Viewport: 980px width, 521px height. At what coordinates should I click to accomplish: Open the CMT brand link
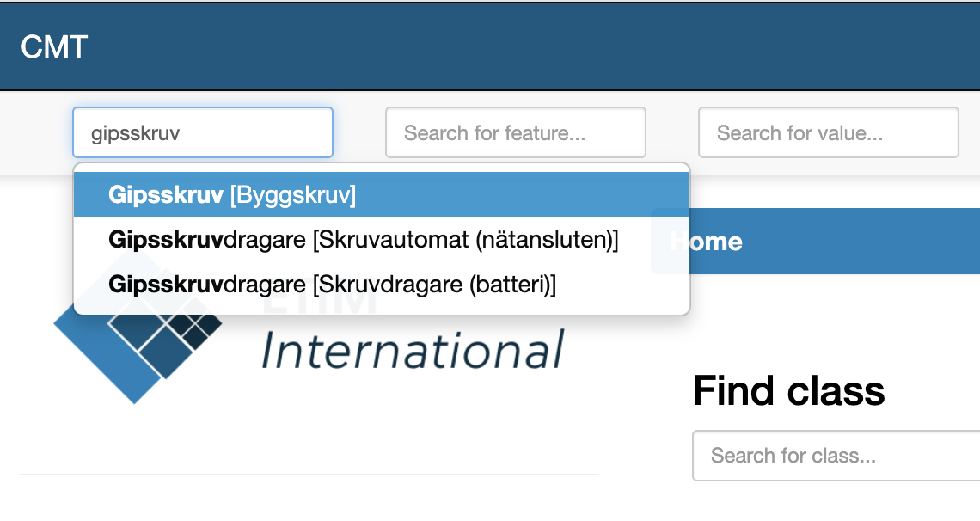click(54, 46)
